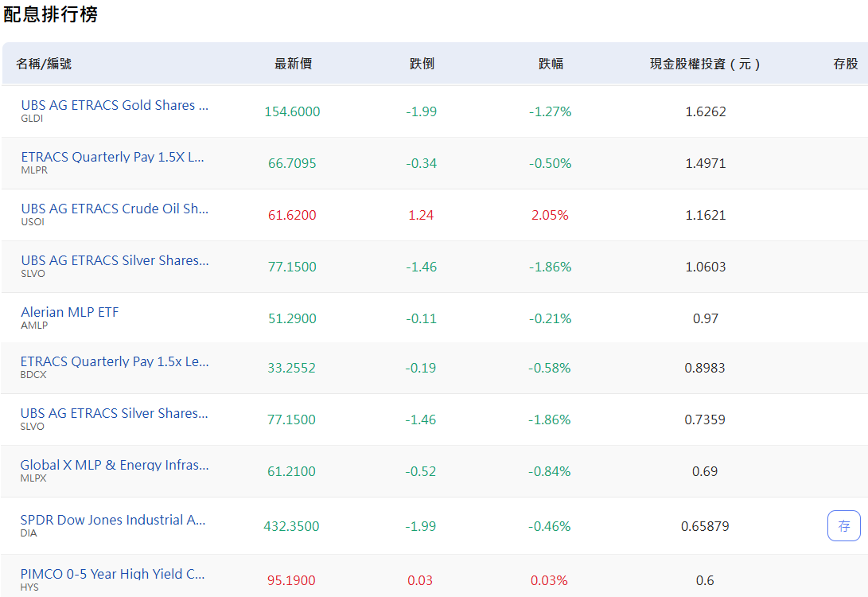
Task: Click the -0.34 change amount
Action: point(421,163)
